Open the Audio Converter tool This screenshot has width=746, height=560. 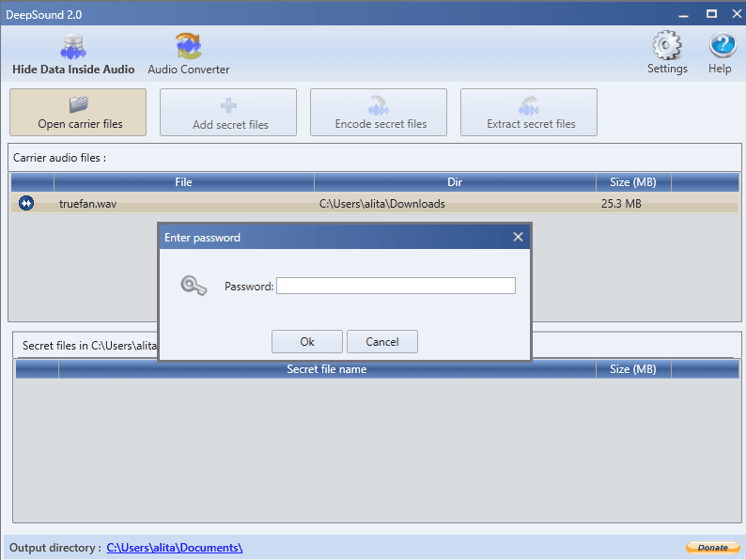[189, 54]
